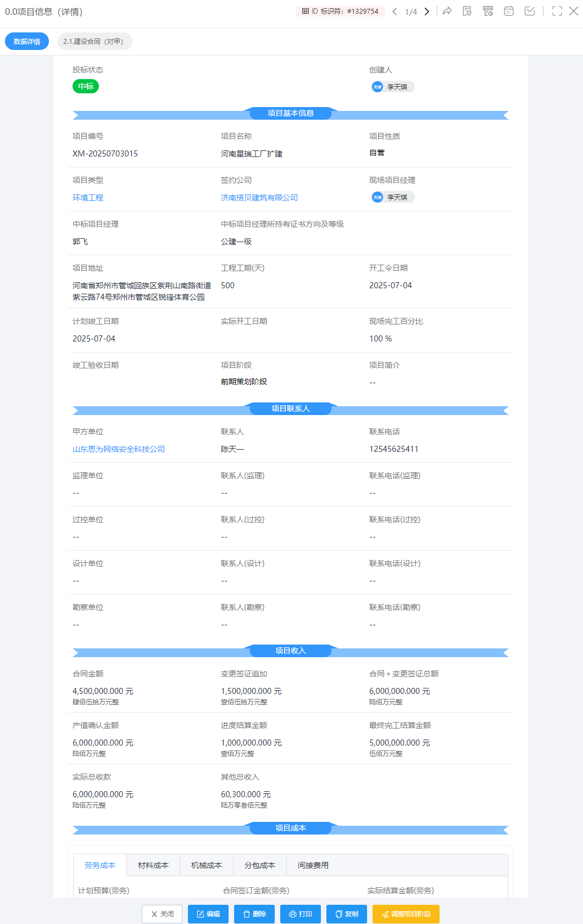Open the document shield icon
Viewport: 583px width, 924px height.
467,11
